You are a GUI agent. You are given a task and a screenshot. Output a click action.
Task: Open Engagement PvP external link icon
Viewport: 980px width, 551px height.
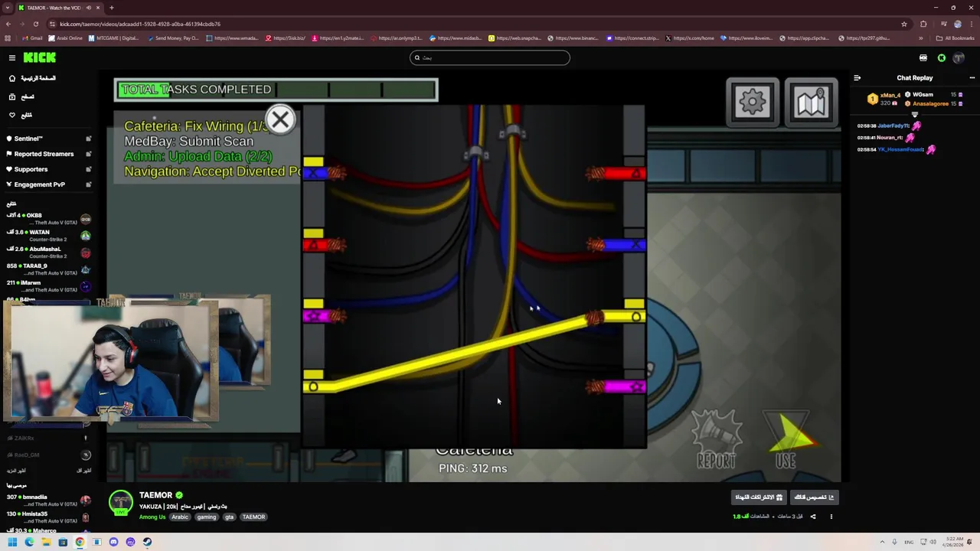(88, 184)
